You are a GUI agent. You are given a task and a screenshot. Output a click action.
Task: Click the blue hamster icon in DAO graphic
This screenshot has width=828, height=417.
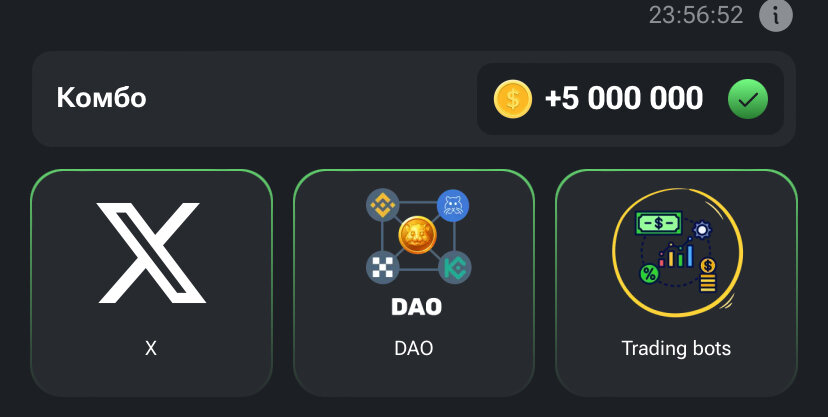coord(453,205)
